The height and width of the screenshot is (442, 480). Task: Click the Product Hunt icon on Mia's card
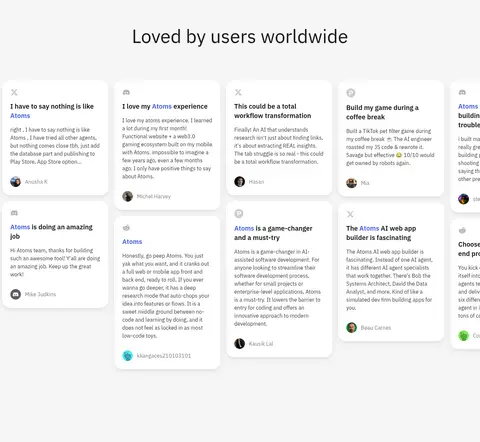click(351, 93)
